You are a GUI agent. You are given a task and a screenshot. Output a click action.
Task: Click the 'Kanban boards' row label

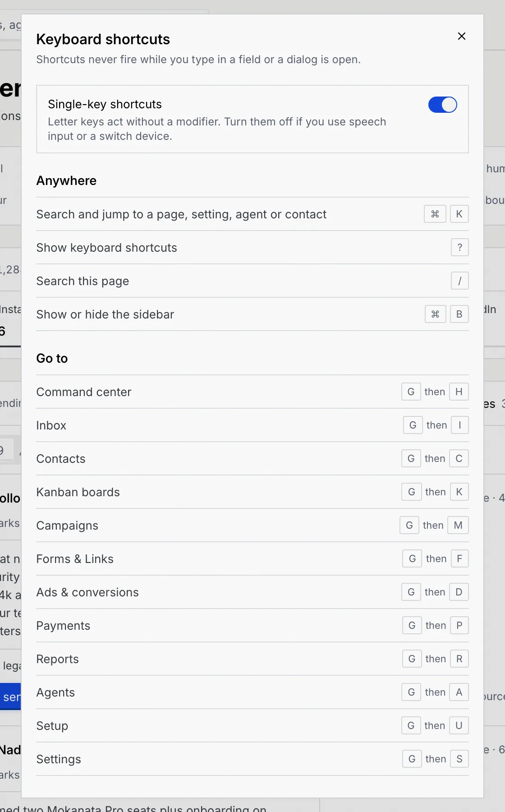click(x=78, y=492)
